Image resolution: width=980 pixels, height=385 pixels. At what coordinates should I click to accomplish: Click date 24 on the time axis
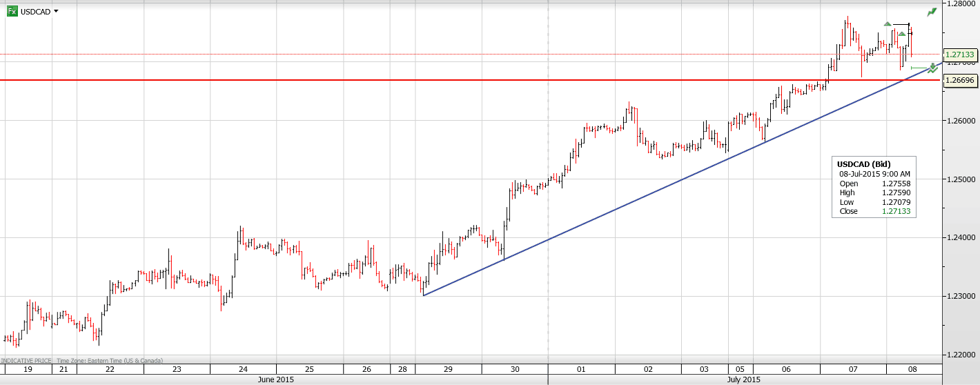243,369
